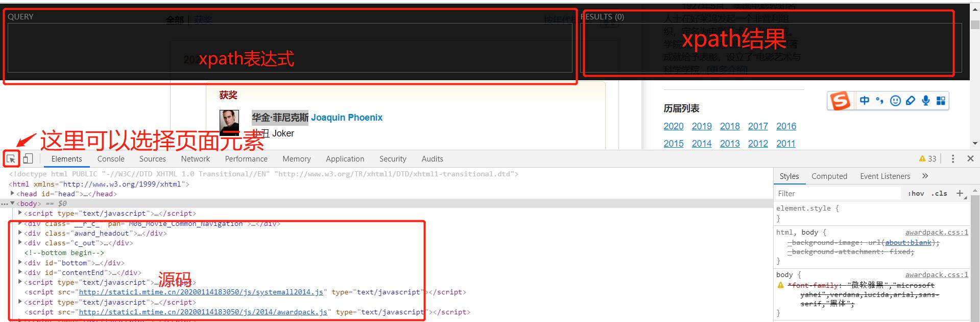Open the 2020 year link
Image resolution: width=980 pixels, height=322 pixels.
tap(674, 126)
